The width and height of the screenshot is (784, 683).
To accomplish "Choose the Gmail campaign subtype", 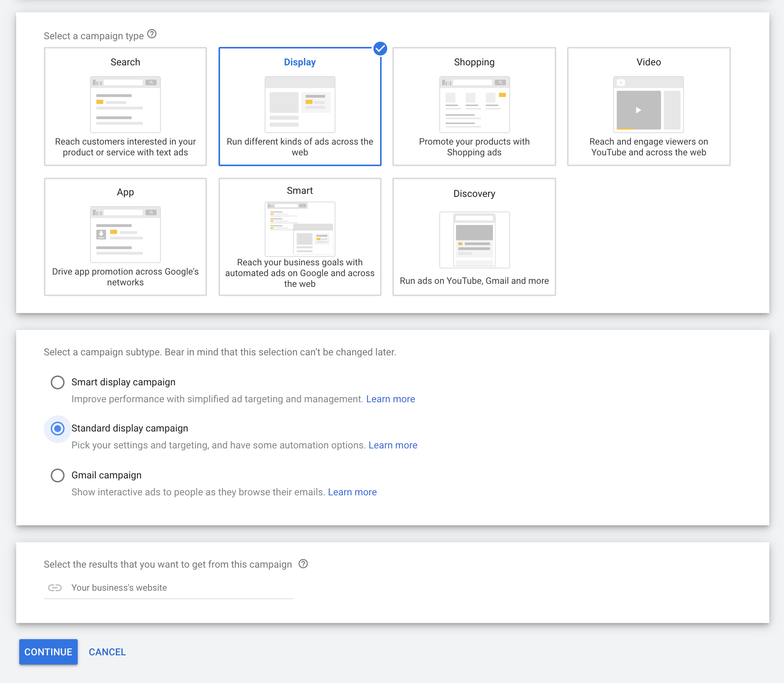I will click(x=57, y=475).
